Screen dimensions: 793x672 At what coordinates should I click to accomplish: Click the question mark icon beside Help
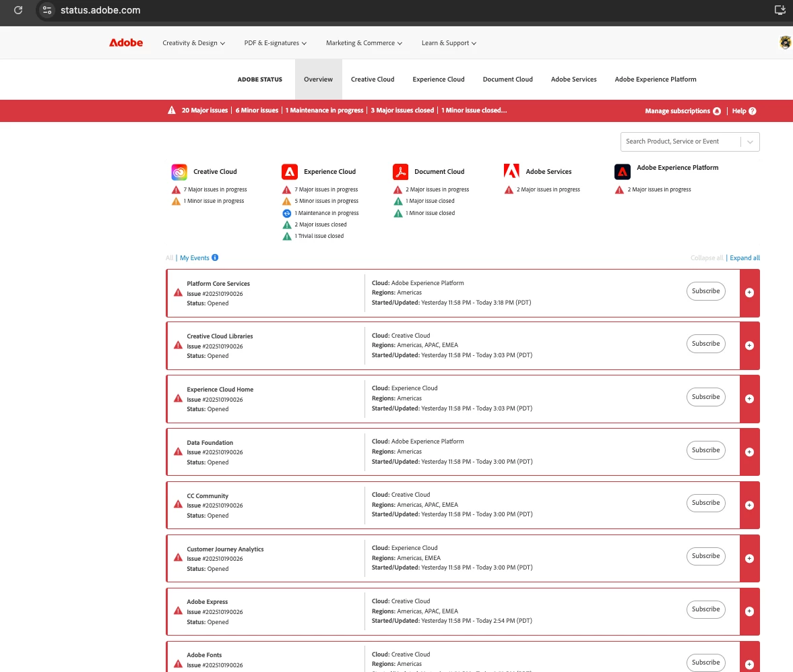752,111
